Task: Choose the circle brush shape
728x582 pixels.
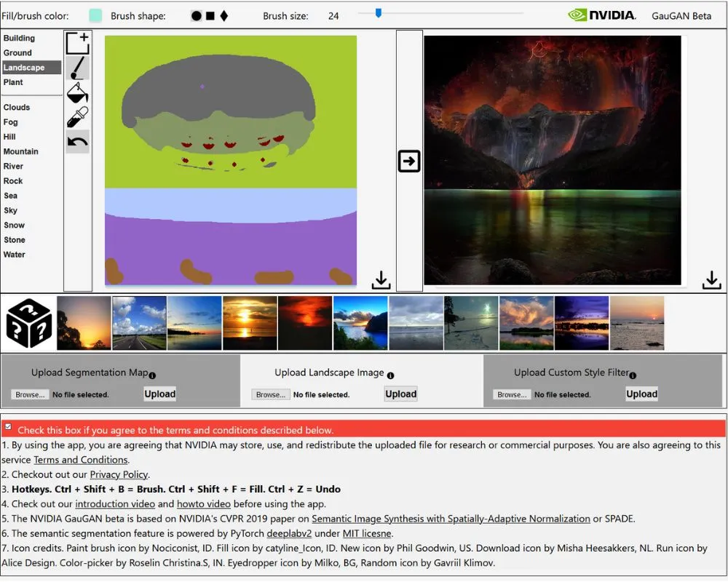Action: (x=197, y=16)
